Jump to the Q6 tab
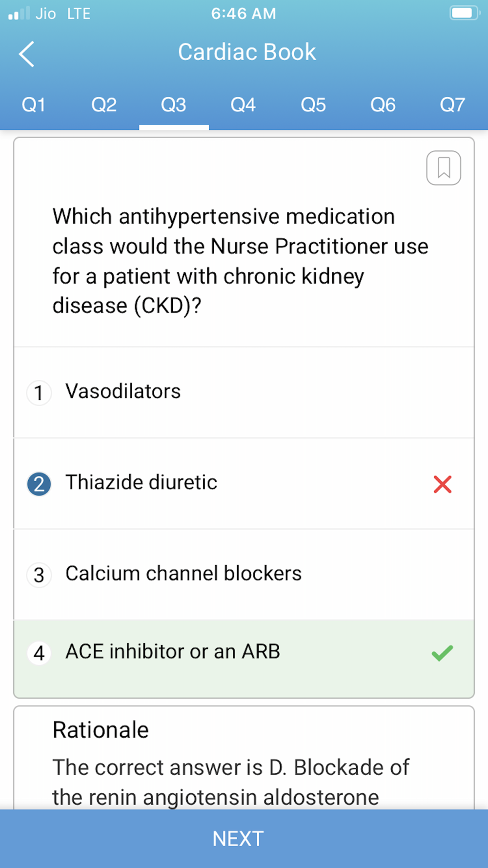This screenshot has width=488, height=868. point(383,104)
